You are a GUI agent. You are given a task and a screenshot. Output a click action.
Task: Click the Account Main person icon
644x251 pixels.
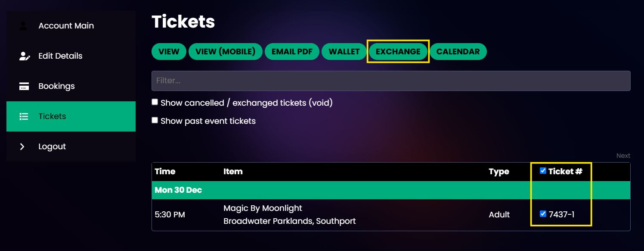click(23, 26)
